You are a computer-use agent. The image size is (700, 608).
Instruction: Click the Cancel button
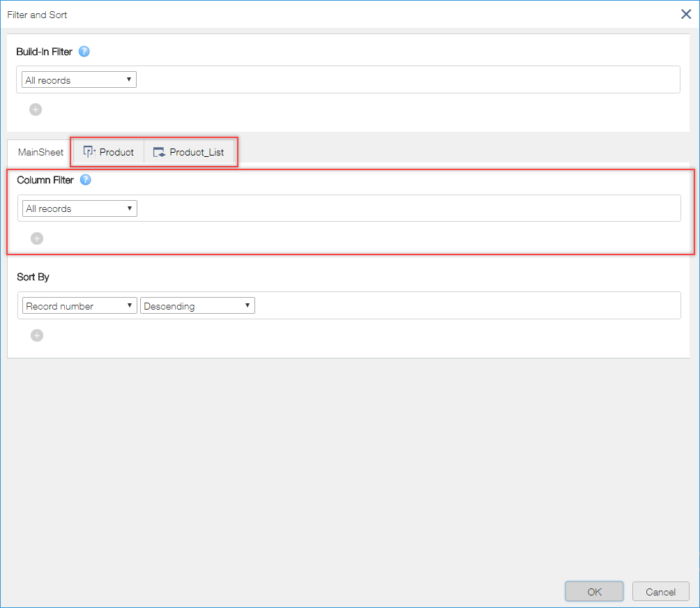[661, 591]
